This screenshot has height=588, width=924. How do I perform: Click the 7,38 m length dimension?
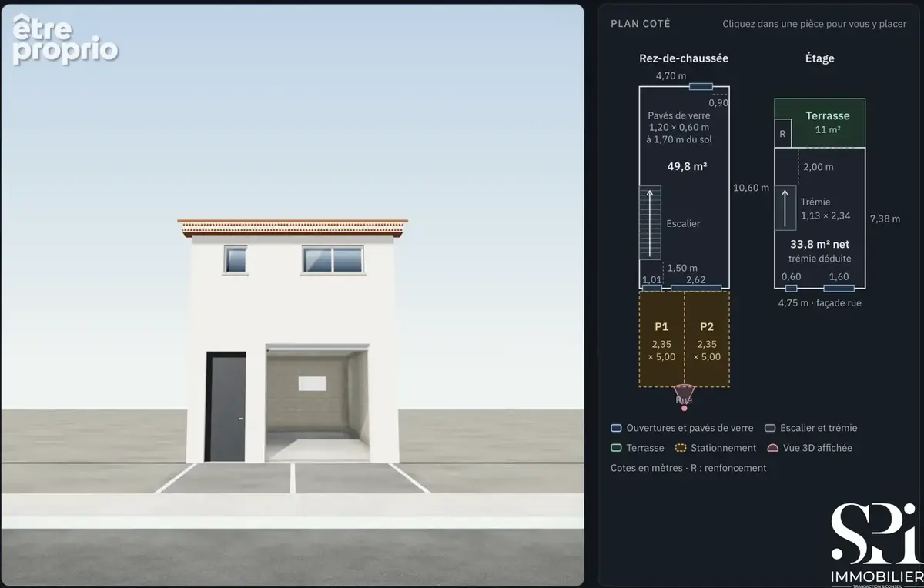click(885, 219)
